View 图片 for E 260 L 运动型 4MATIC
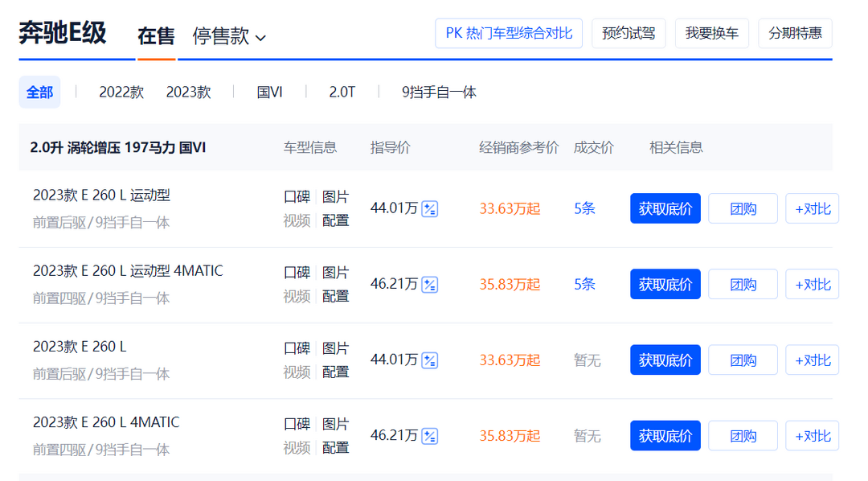The image size is (868, 481). pos(335,273)
